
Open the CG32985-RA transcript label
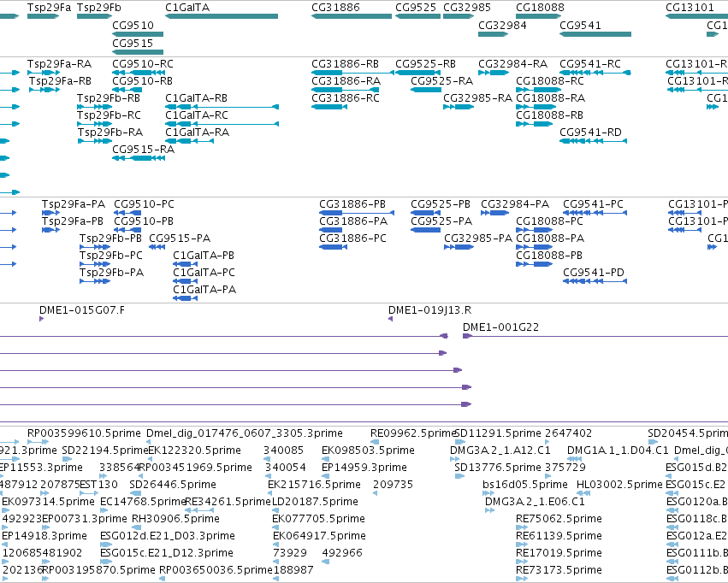pos(477,98)
